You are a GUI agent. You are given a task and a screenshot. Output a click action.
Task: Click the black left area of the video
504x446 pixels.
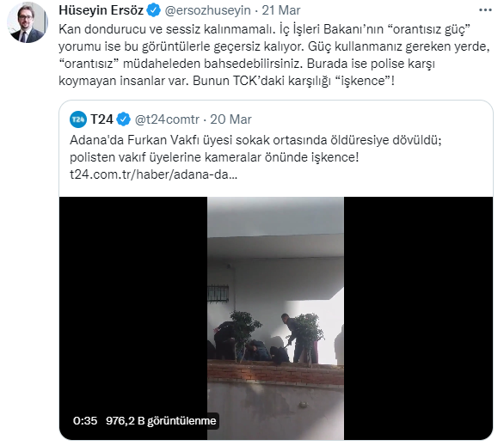click(x=133, y=302)
